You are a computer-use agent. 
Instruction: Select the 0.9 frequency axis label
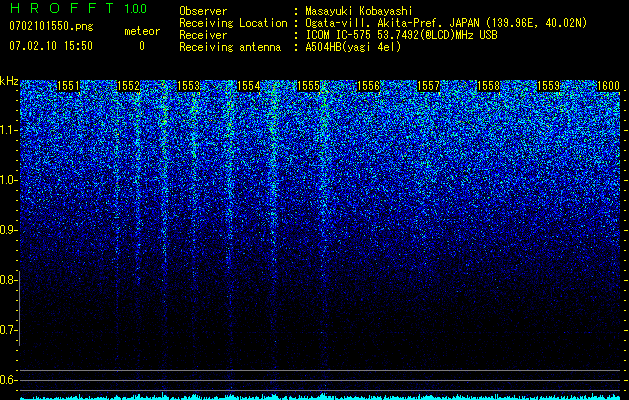click(x=8, y=230)
